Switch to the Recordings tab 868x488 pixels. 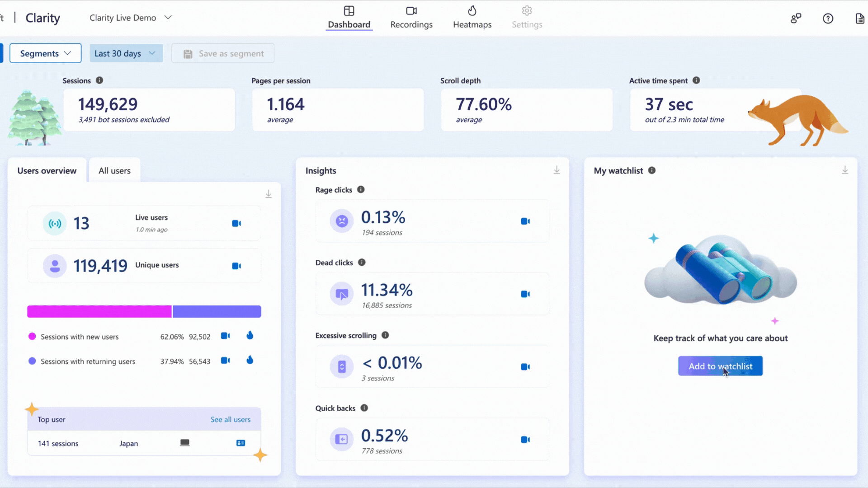point(411,18)
